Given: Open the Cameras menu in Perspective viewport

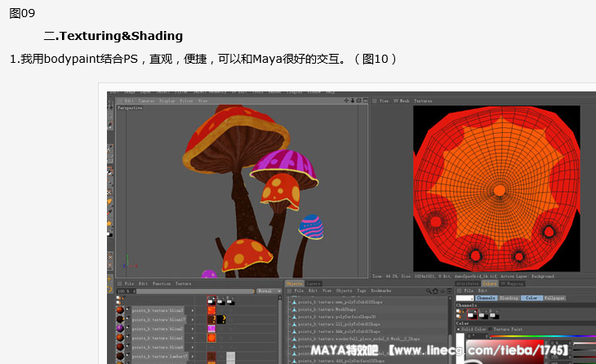Looking at the screenshot, I should (x=146, y=101).
